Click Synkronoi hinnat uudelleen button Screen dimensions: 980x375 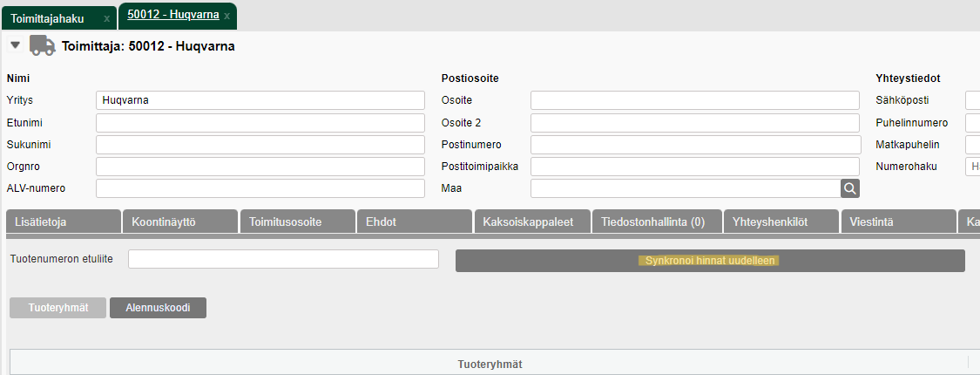coord(710,261)
